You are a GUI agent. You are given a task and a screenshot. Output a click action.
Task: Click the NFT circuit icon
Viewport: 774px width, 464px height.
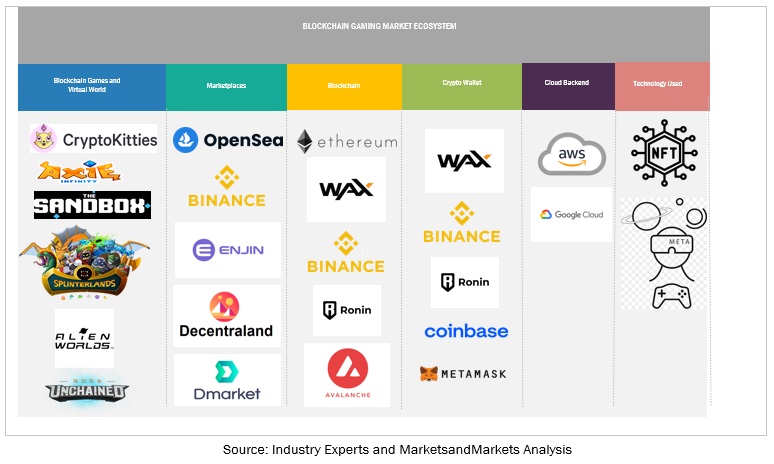(x=664, y=153)
